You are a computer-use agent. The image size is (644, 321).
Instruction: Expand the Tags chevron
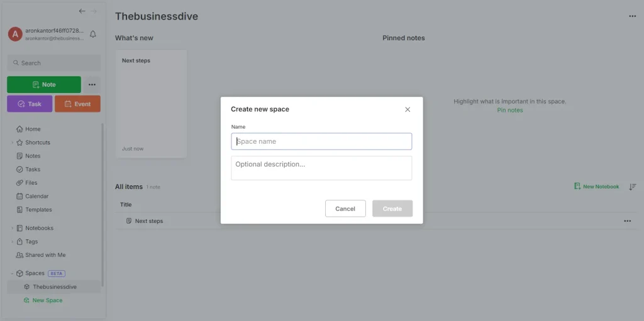(x=12, y=241)
